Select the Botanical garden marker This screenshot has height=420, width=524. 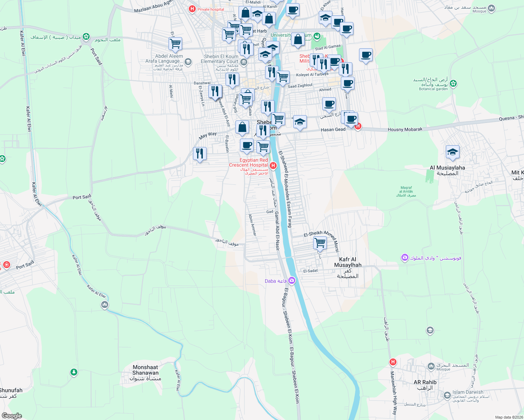pos(453,83)
